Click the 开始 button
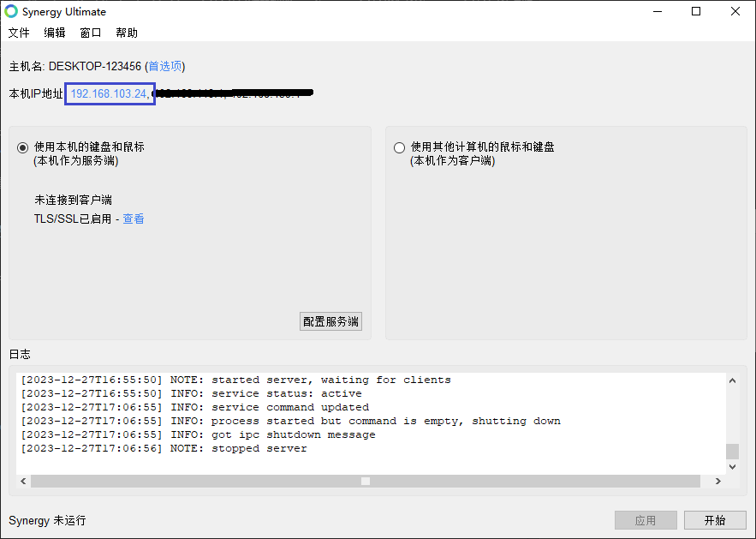Viewport: 756px width, 539px height. [715, 520]
